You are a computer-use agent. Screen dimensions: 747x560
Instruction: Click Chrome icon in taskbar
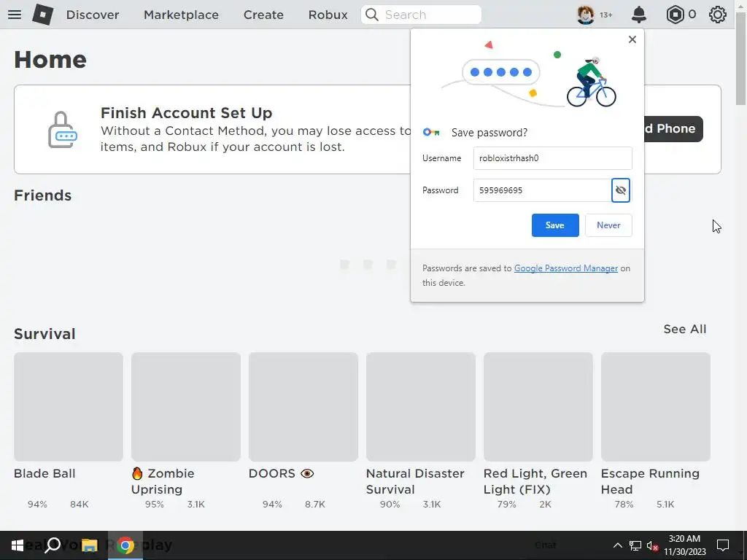(125, 545)
